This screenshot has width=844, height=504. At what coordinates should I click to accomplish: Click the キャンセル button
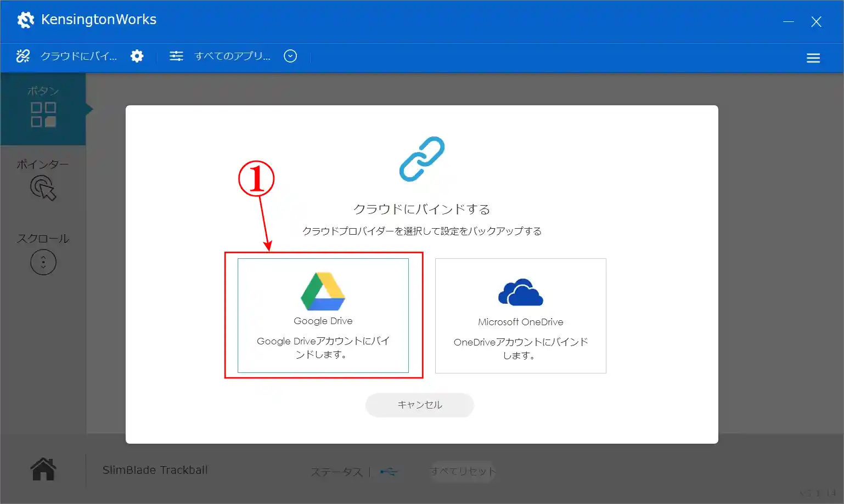click(420, 405)
